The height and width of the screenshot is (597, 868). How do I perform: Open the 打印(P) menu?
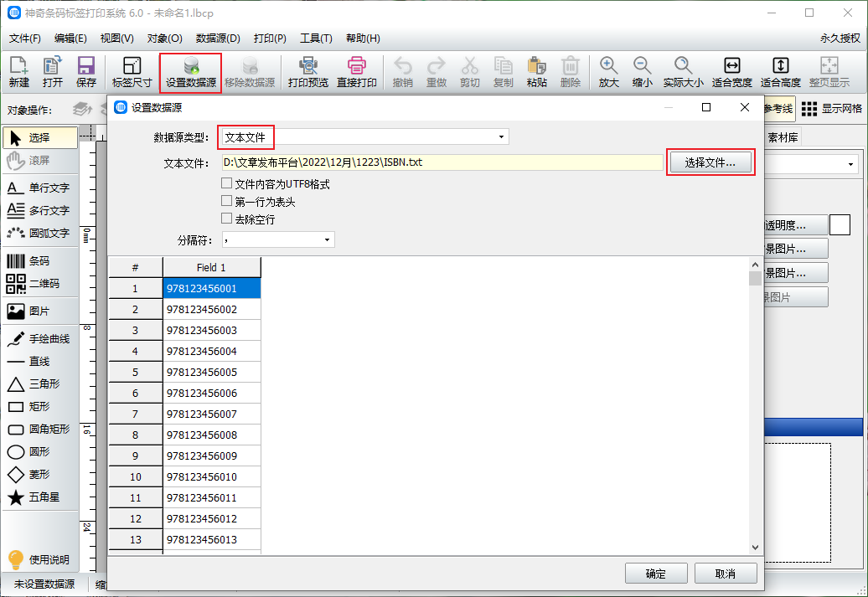(x=270, y=39)
